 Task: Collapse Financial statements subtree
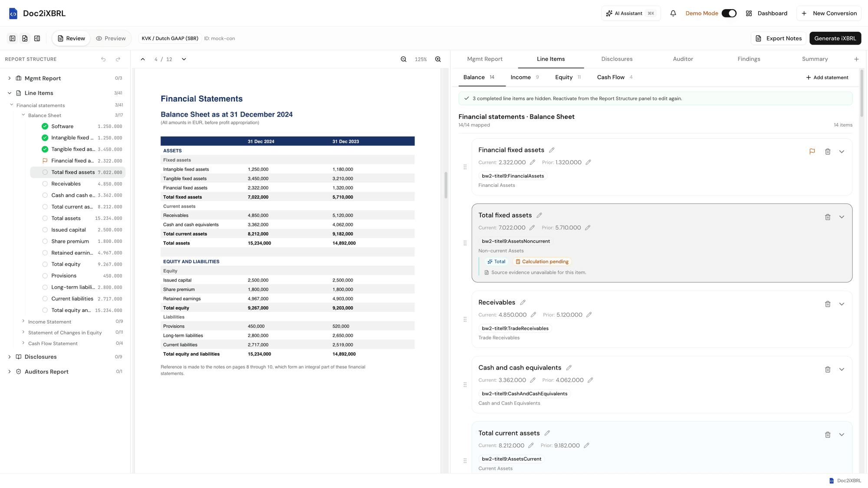(x=12, y=105)
